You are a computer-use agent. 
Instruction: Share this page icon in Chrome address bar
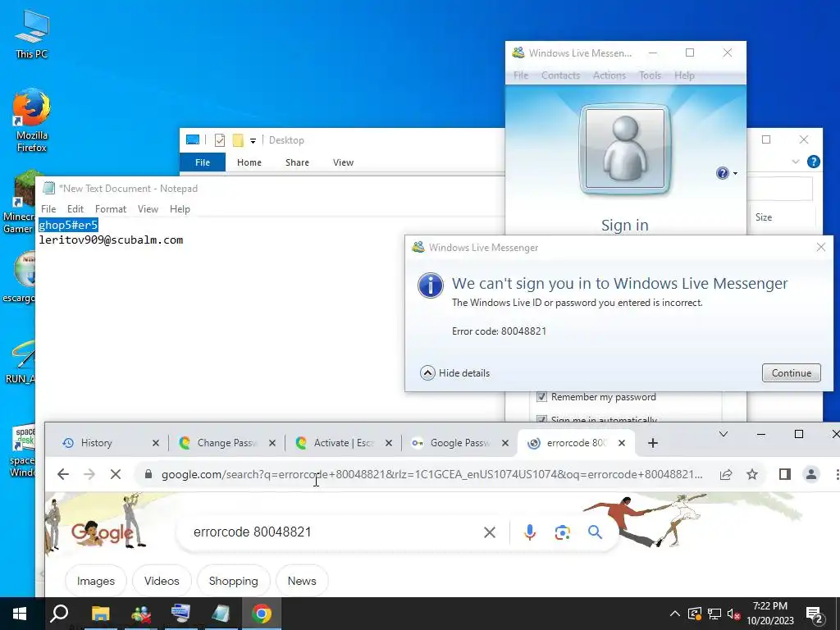pyautogui.click(x=726, y=474)
